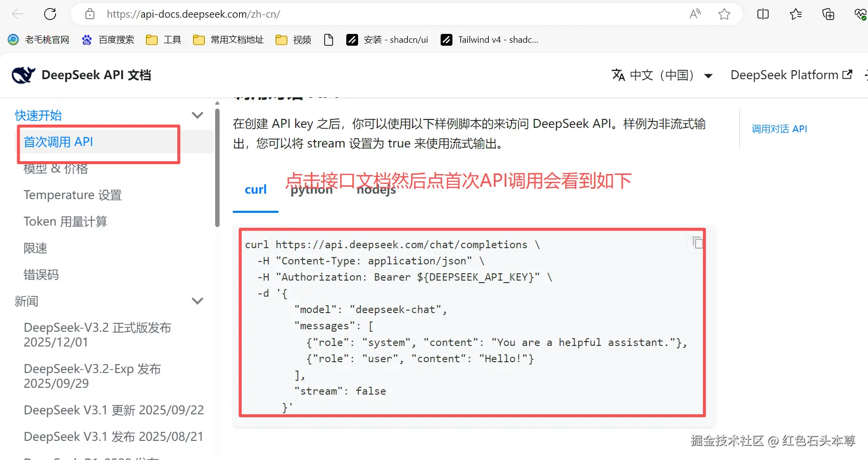Collapse the 新闻 section chevron

197,301
